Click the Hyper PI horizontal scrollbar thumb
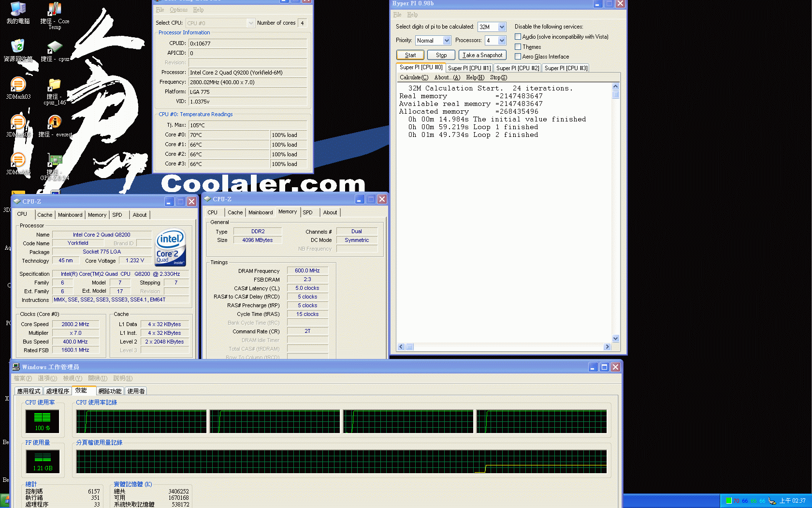This screenshot has height=508, width=812. point(409,347)
